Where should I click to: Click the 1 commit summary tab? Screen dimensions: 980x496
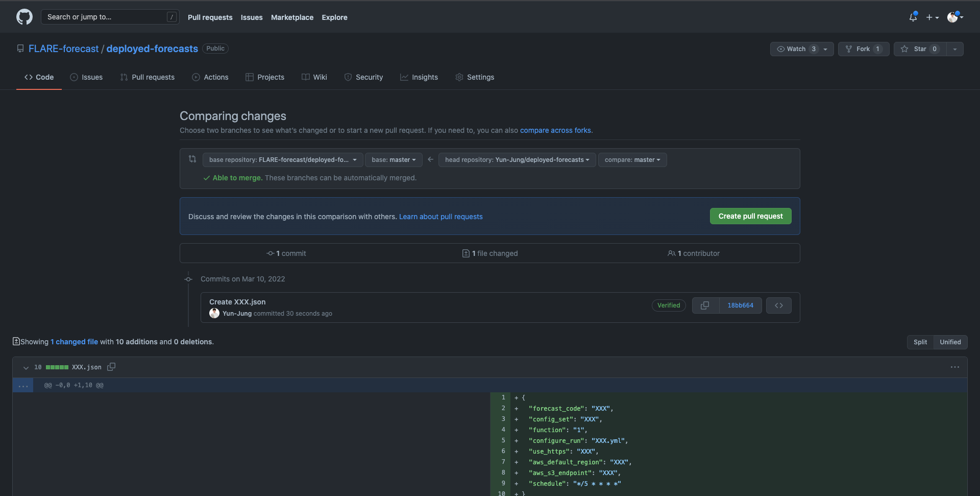point(286,253)
